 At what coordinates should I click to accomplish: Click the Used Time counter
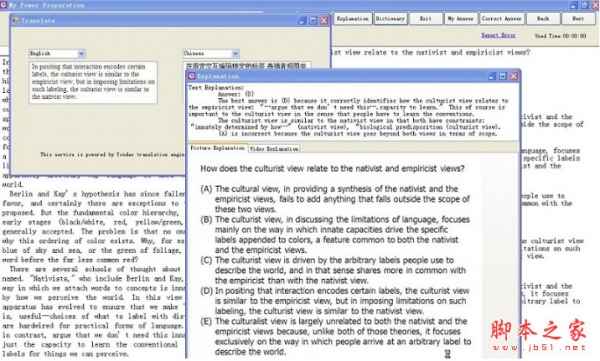click(560, 36)
